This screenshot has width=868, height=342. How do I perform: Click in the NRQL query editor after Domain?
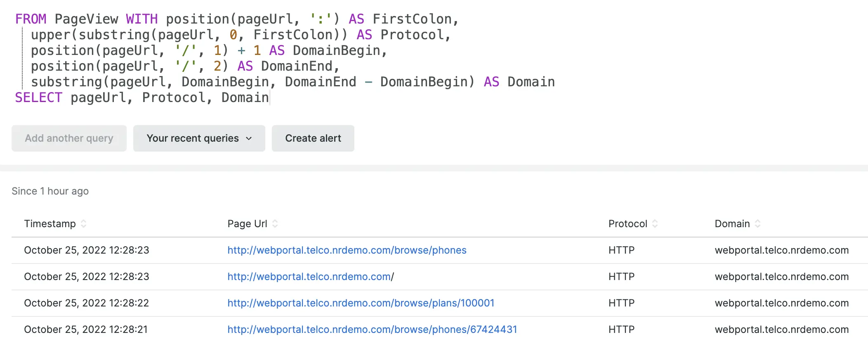pyautogui.click(x=270, y=98)
